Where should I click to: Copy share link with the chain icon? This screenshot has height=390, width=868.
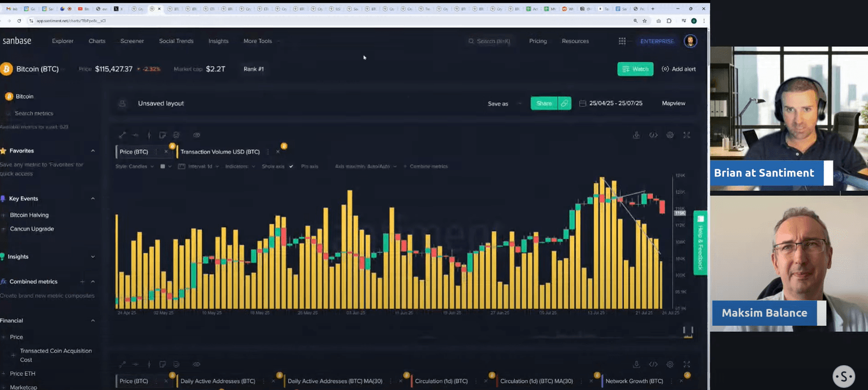(565, 103)
